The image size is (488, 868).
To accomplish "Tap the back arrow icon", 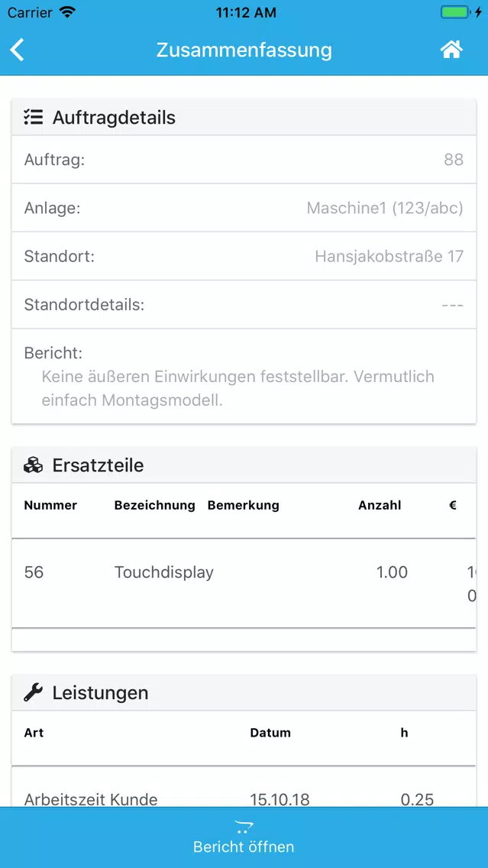I will [17, 50].
